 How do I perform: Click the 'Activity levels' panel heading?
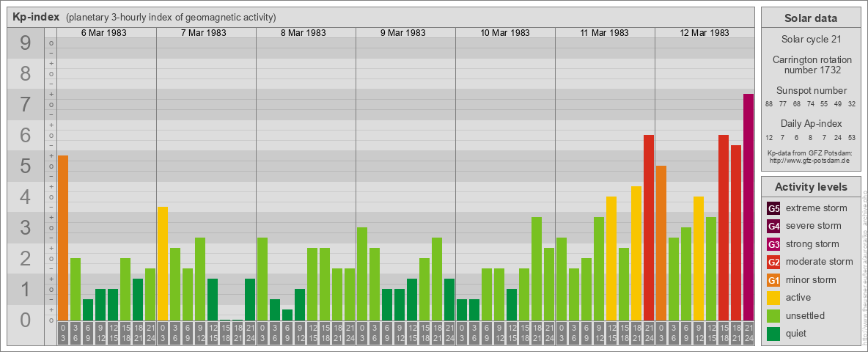(x=811, y=187)
